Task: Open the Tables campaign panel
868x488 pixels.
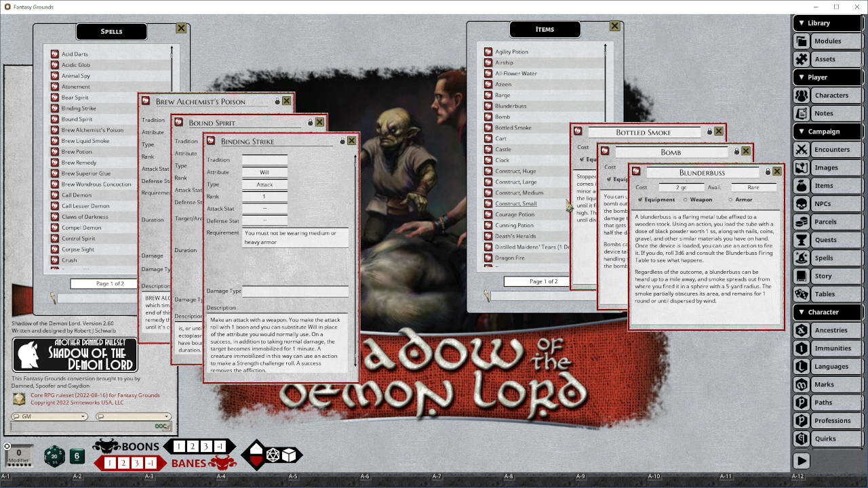Action: [x=835, y=293]
